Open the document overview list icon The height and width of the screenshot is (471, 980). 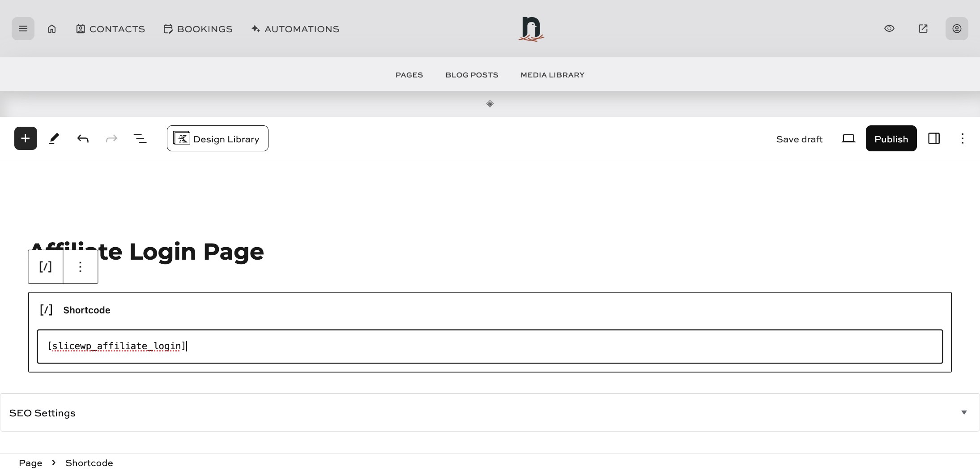pos(140,138)
